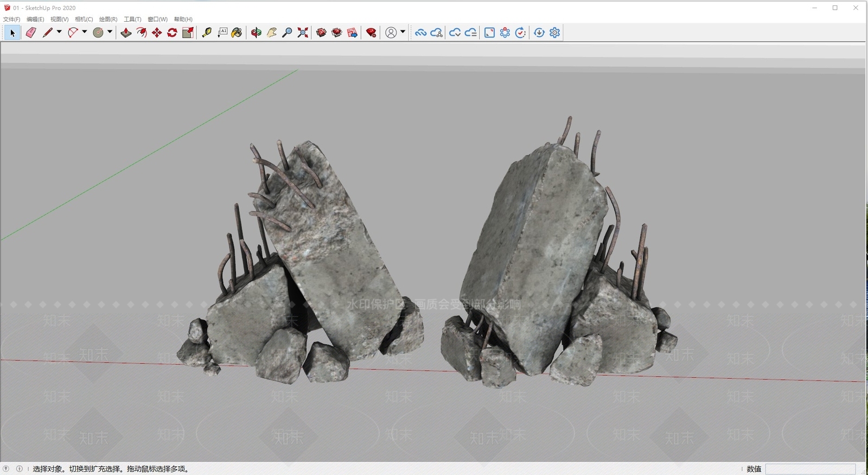Viewport: 868px width, 475px height.
Task: Click the Send to LayOut icon
Action: (352, 33)
